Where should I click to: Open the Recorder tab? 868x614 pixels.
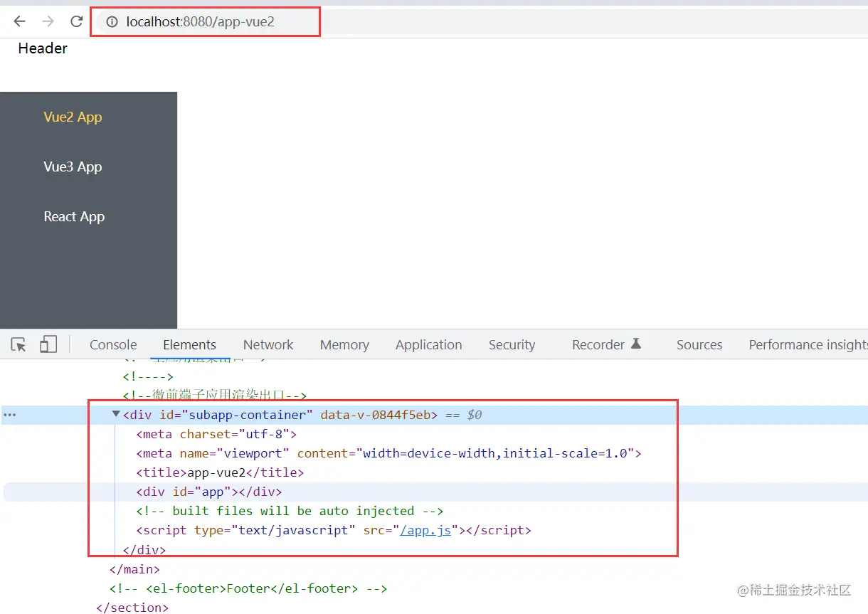point(598,345)
